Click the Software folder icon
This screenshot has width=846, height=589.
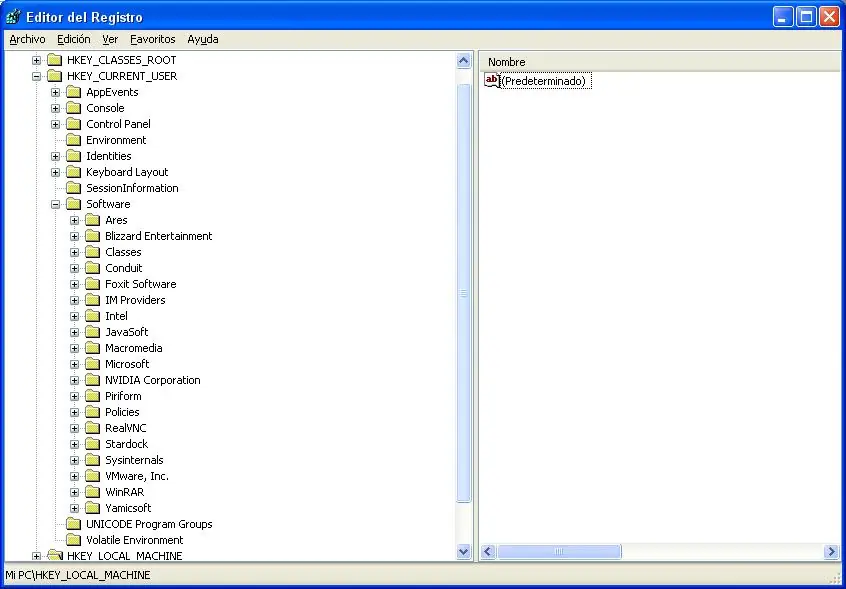(x=73, y=204)
